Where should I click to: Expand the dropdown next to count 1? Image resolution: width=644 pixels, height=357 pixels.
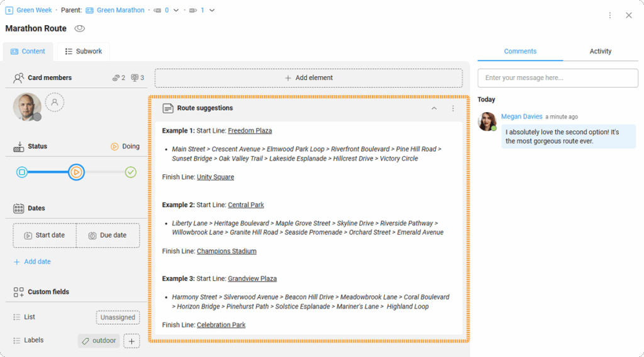(x=212, y=11)
